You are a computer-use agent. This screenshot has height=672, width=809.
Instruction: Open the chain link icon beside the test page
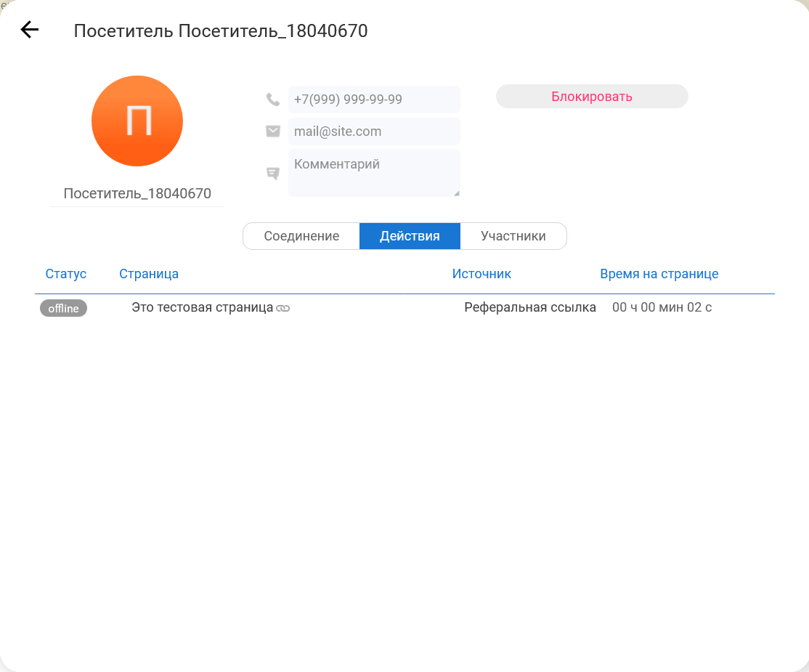[283, 308]
